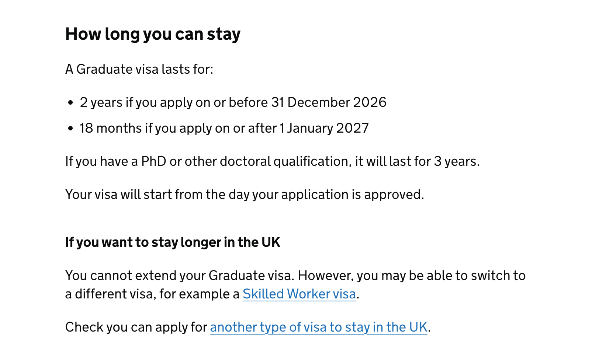Click the 'A Graduate visa lasts for:' text
The width and height of the screenshot is (599, 364).
point(139,69)
